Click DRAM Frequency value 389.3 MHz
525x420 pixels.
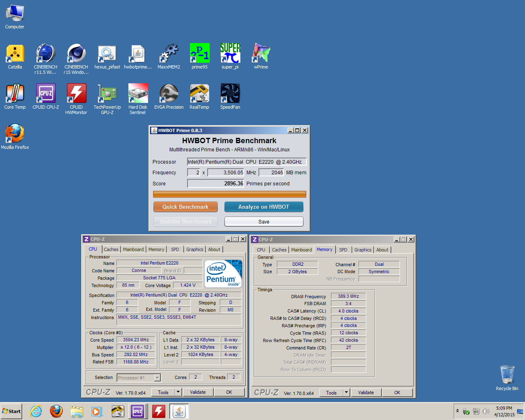(x=348, y=296)
